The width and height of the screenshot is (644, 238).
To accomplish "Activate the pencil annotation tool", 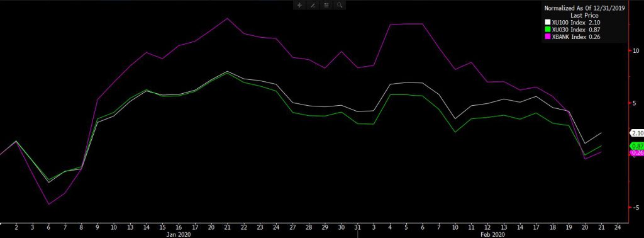I will coord(313,5).
